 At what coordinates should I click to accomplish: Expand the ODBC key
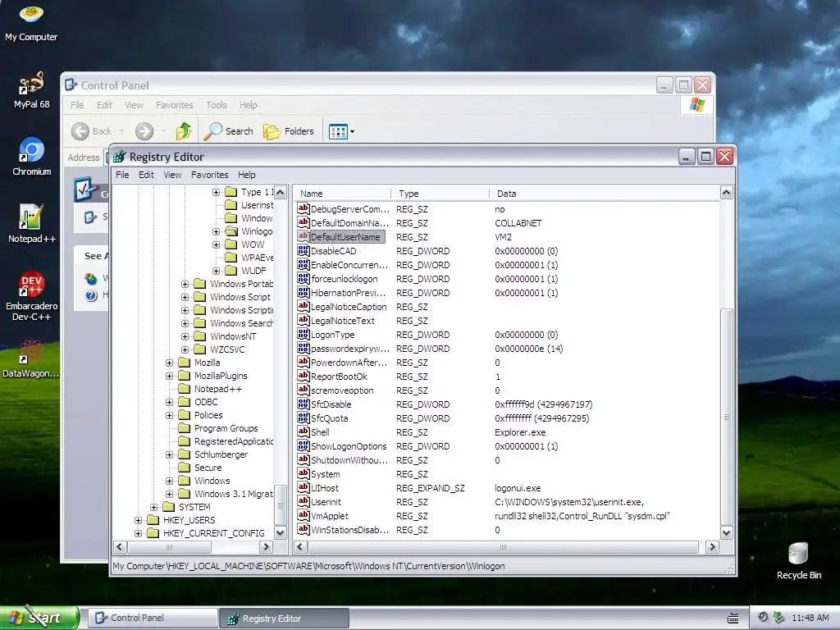click(169, 402)
